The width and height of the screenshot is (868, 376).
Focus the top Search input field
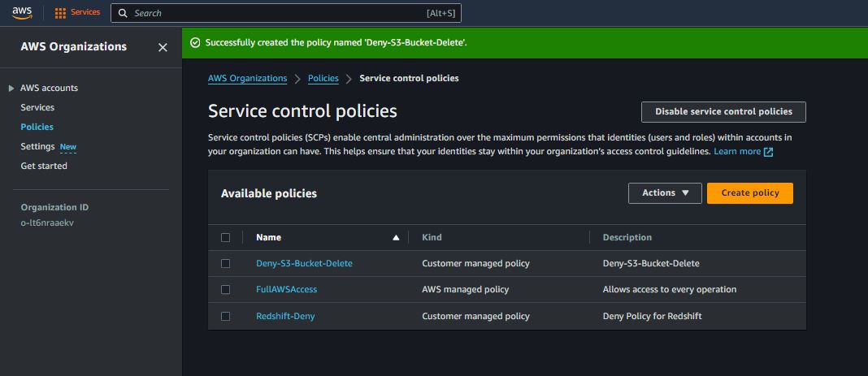(276, 13)
